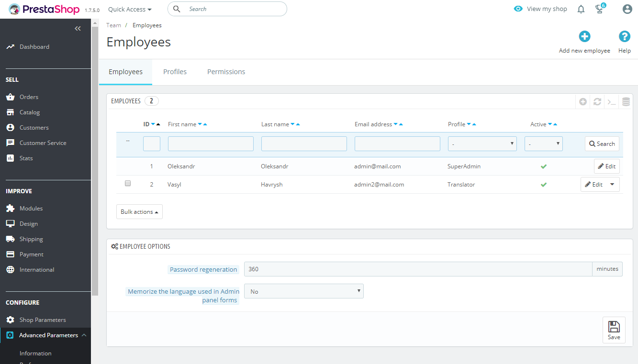Open the trophy merchant expertise icon

[600, 9]
